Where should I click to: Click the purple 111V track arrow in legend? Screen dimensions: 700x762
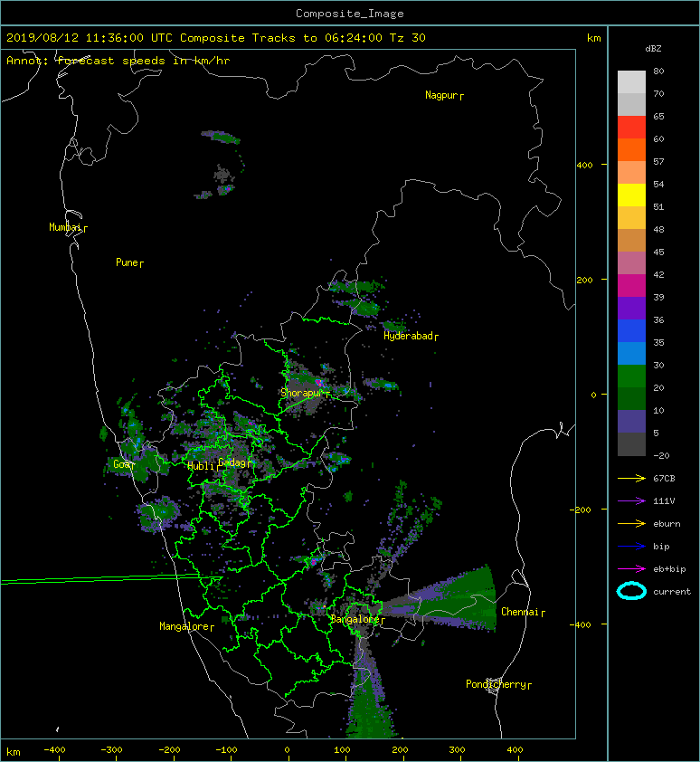coord(631,500)
